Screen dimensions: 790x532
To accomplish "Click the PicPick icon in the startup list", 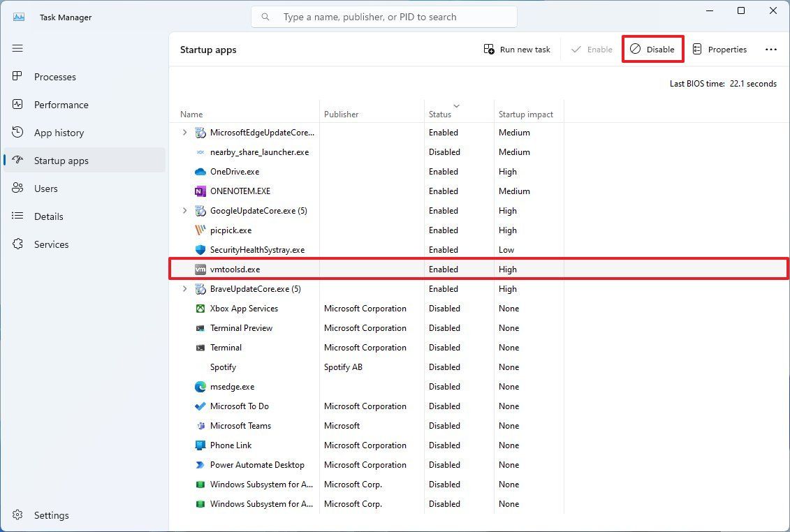I will pyautogui.click(x=200, y=230).
